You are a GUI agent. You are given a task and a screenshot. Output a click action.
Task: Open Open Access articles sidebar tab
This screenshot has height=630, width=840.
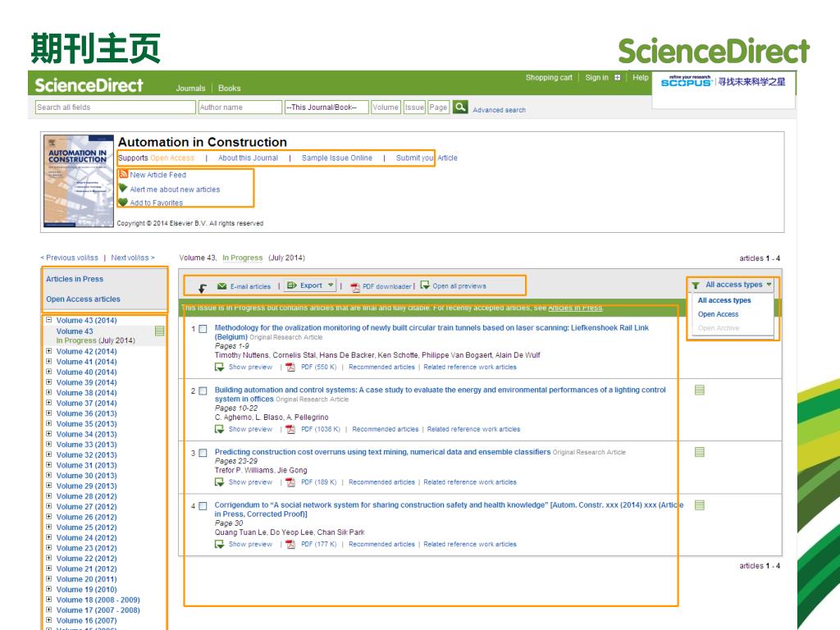[83, 299]
